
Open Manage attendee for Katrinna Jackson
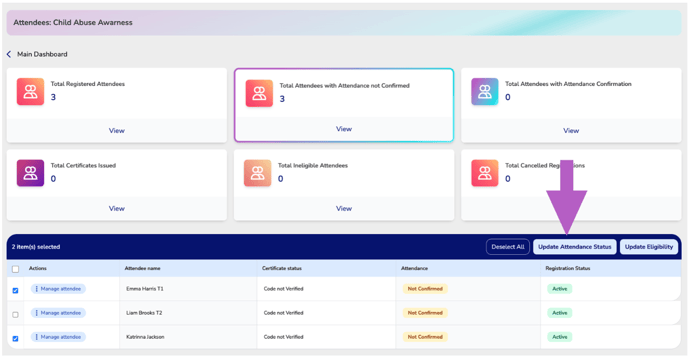click(x=58, y=337)
